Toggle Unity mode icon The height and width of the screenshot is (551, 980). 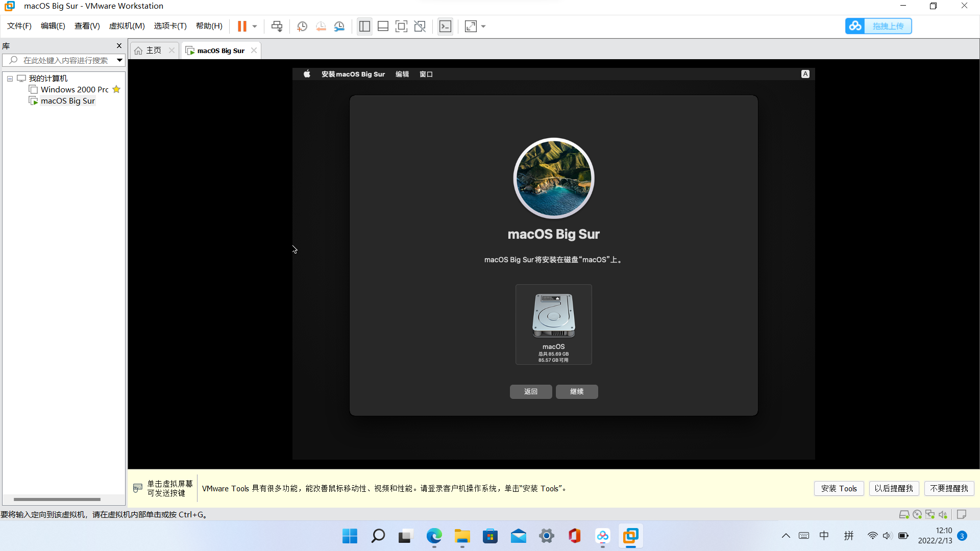click(x=420, y=26)
